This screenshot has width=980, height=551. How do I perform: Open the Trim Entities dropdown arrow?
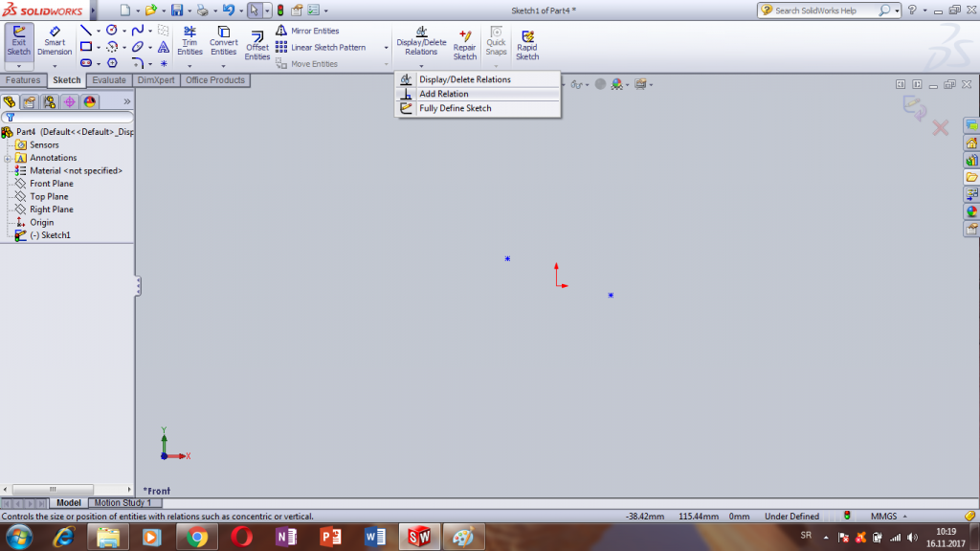tap(190, 66)
